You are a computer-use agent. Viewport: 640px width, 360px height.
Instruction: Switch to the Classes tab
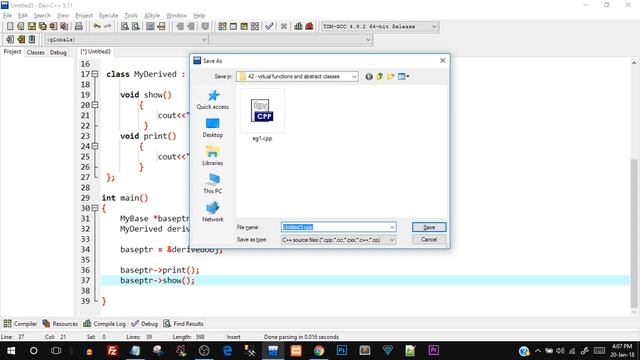(36, 52)
